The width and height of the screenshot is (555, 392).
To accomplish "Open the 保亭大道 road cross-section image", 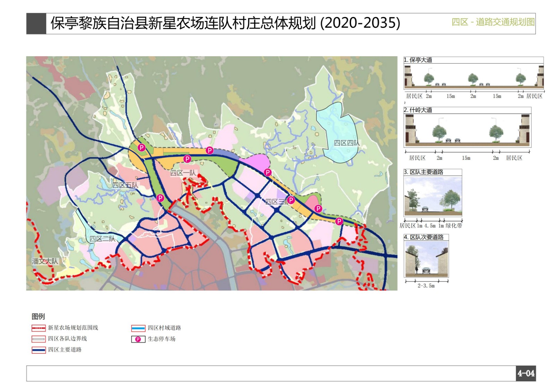I will pos(473,77).
